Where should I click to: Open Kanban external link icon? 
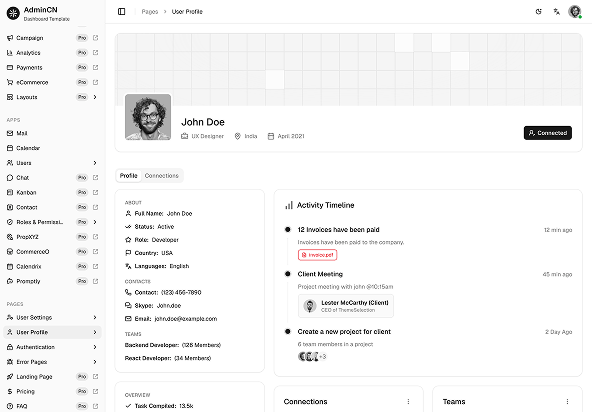pyautogui.click(x=96, y=192)
